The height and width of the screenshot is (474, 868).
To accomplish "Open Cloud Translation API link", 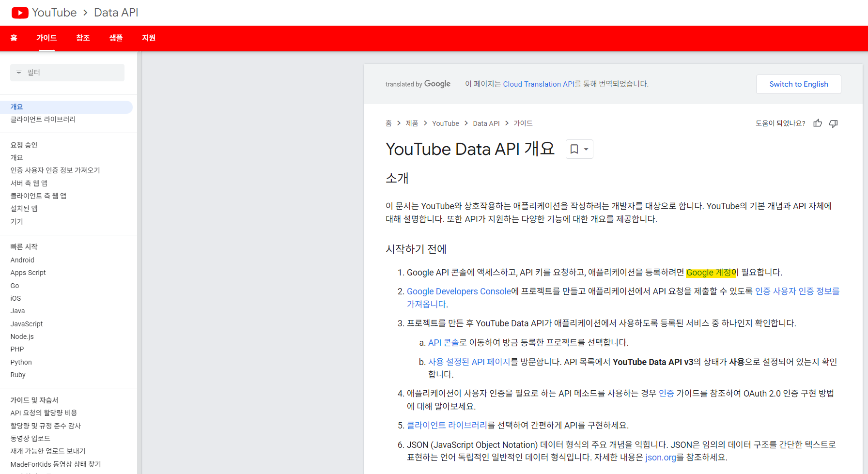I will pos(539,84).
